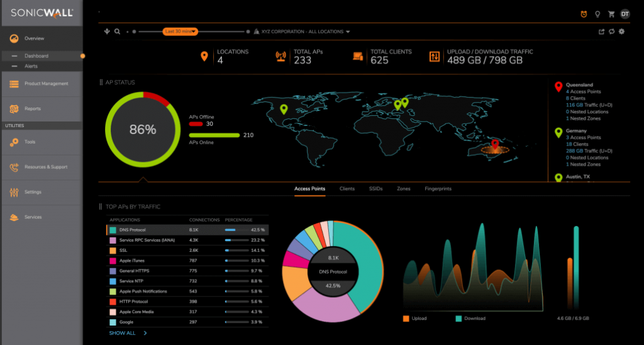
Task: Click the red Queensland map pin
Action: coord(495,145)
